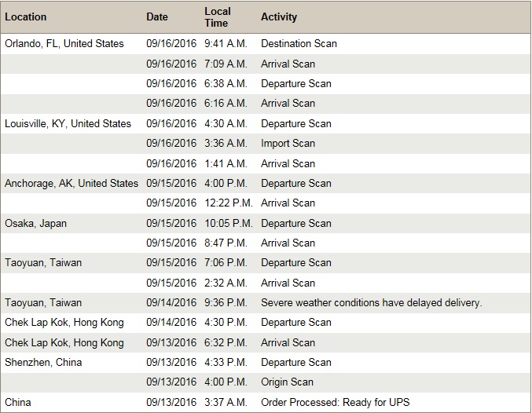
Task: Click the Local Time column header
Action: click(218, 17)
